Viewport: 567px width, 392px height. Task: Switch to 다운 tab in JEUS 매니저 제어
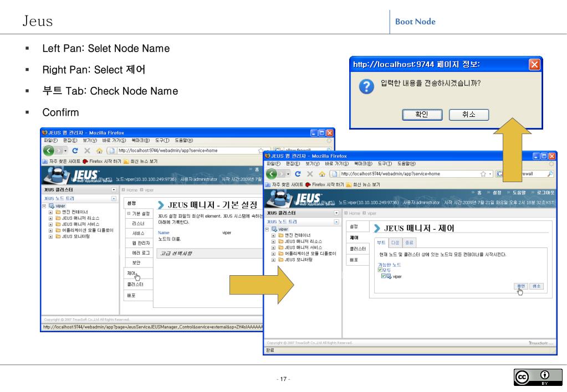pyautogui.click(x=395, y=243)
